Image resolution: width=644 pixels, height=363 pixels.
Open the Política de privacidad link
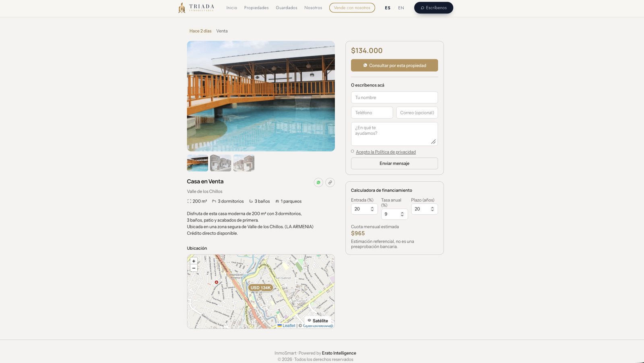click(x=386, y=152)
